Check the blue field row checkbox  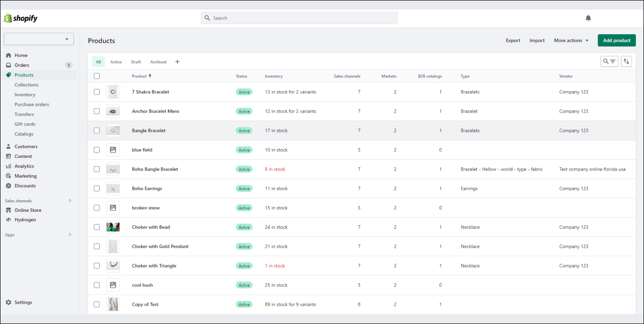click(97, 150)
